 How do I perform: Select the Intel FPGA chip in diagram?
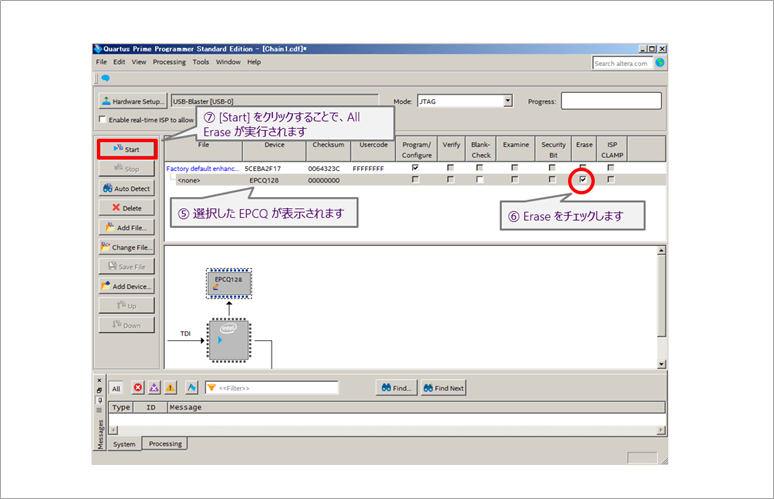click(229, 340)
